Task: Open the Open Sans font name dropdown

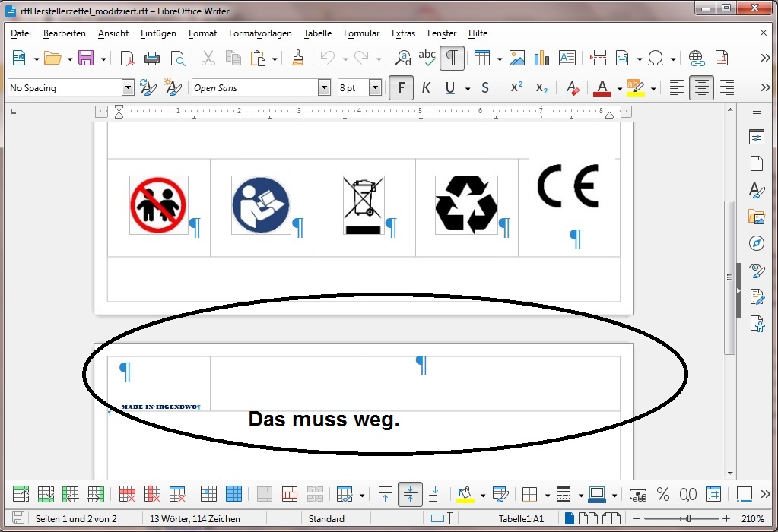Action: [x=325, y=88]
